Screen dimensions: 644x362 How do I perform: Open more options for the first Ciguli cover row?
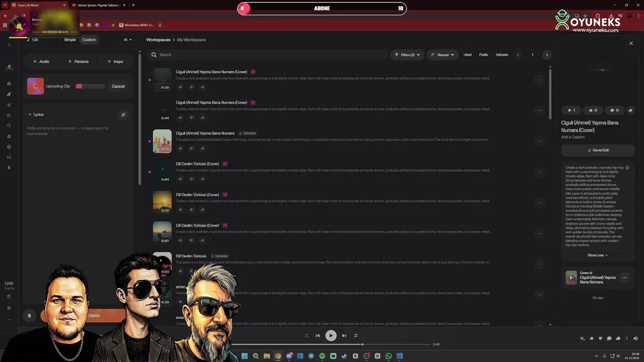tap(539, 79)
